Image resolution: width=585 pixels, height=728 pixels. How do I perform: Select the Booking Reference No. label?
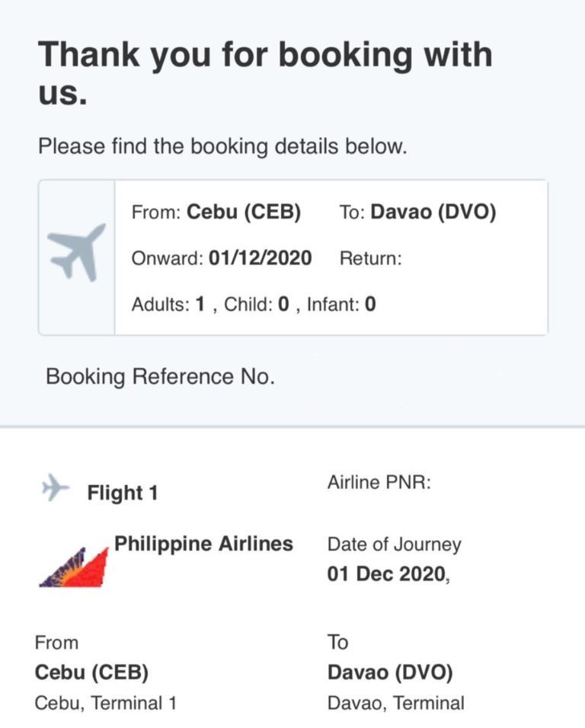(x=160, y=377)
